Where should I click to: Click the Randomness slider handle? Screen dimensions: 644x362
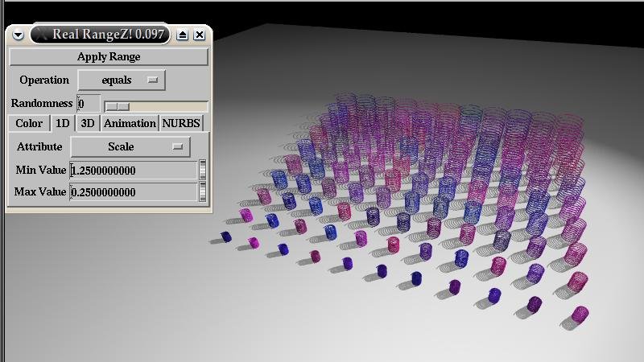click(118, 107)
